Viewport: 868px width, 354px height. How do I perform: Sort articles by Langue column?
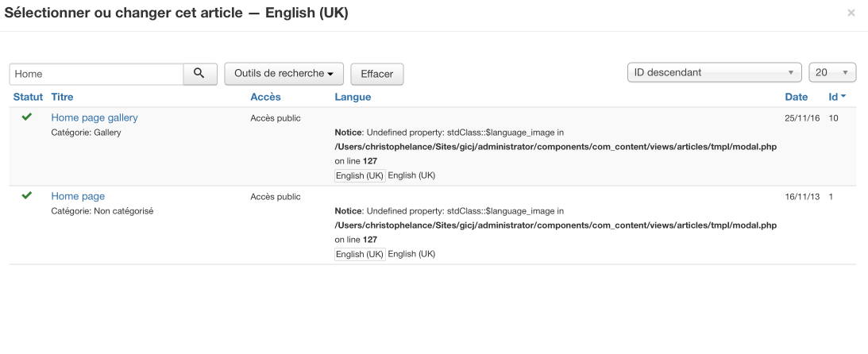pyautogui.click(x=353, y=97)
